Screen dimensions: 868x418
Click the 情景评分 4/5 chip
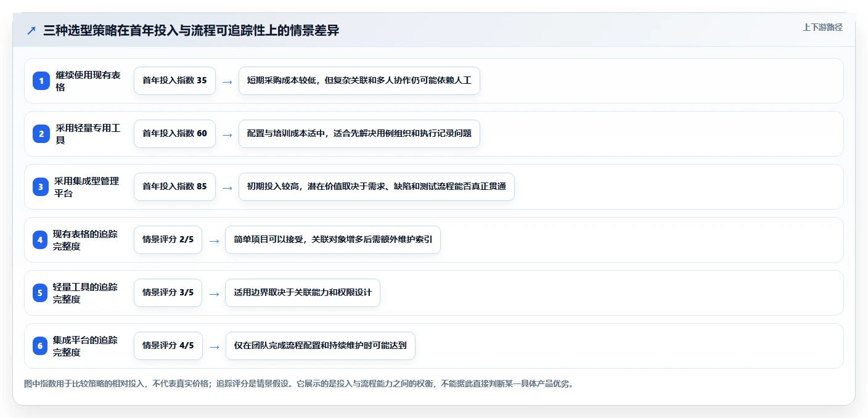168,346
